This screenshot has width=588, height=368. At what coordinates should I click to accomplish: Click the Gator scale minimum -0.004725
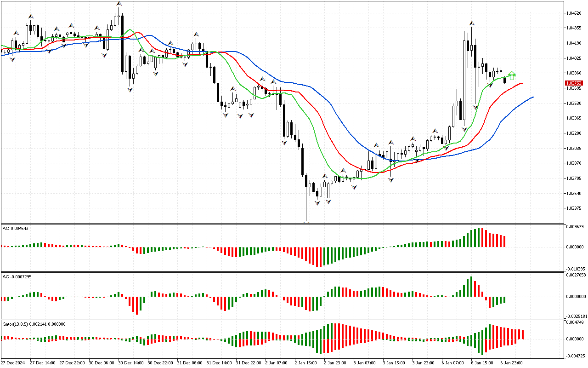click(x=575, y=356)
